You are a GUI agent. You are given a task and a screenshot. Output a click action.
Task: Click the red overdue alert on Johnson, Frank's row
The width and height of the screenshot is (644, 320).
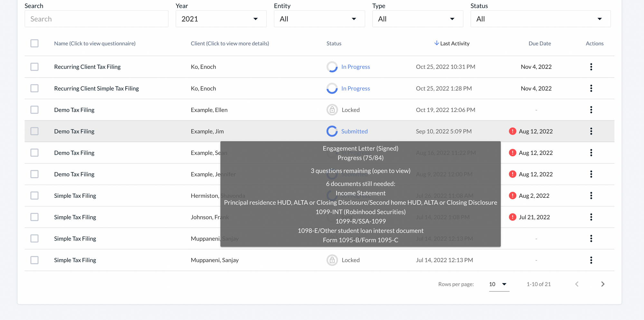[513, 217]
